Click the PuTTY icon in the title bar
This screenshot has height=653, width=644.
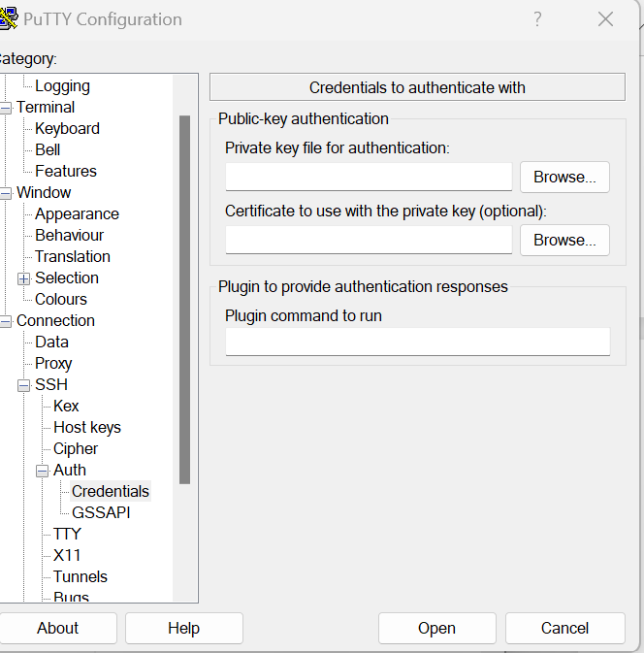pos(9,18)
